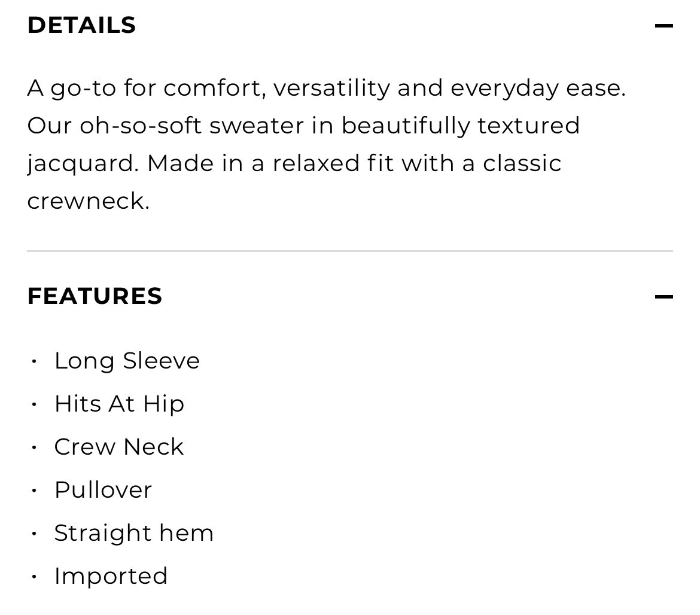Select the Pullover feature item
Viewport: 700px width, 615px height.
103,490
